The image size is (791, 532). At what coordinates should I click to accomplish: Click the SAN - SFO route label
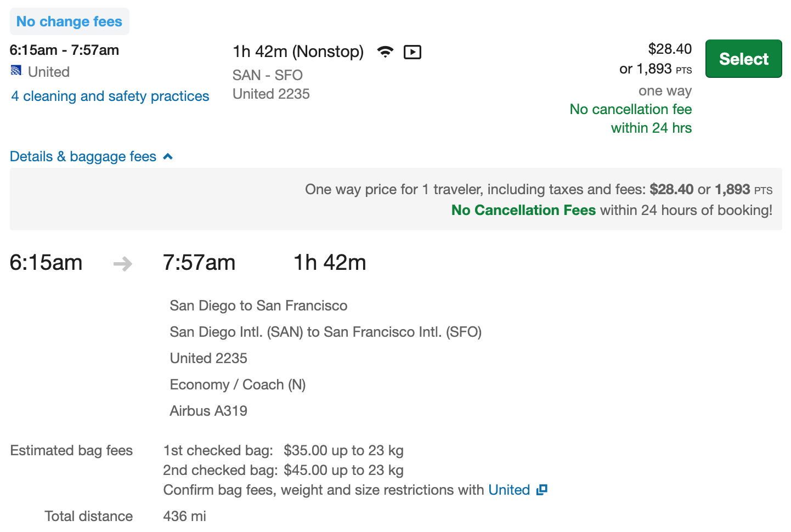click(268, 75)
